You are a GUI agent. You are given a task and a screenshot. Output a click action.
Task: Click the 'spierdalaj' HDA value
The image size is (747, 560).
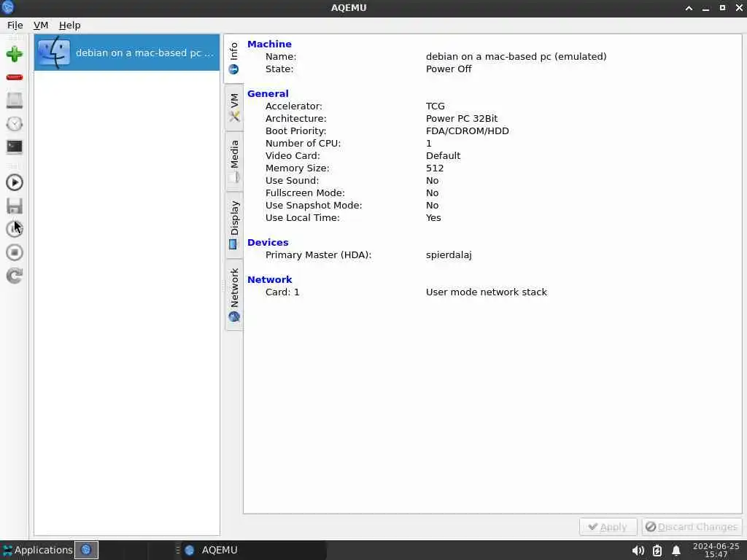coord(449,254)
